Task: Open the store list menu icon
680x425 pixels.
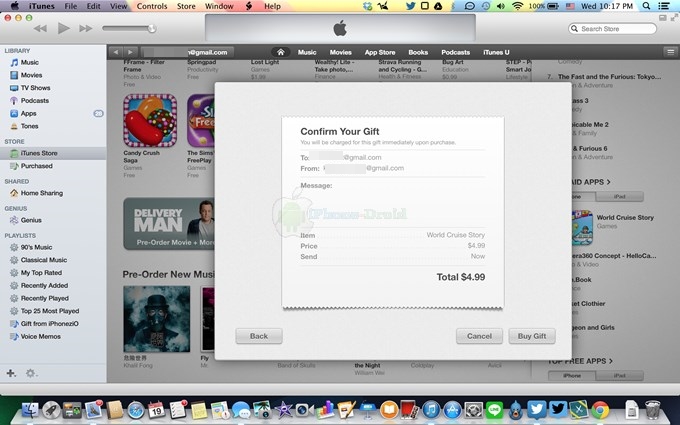Action: point(669,52)
